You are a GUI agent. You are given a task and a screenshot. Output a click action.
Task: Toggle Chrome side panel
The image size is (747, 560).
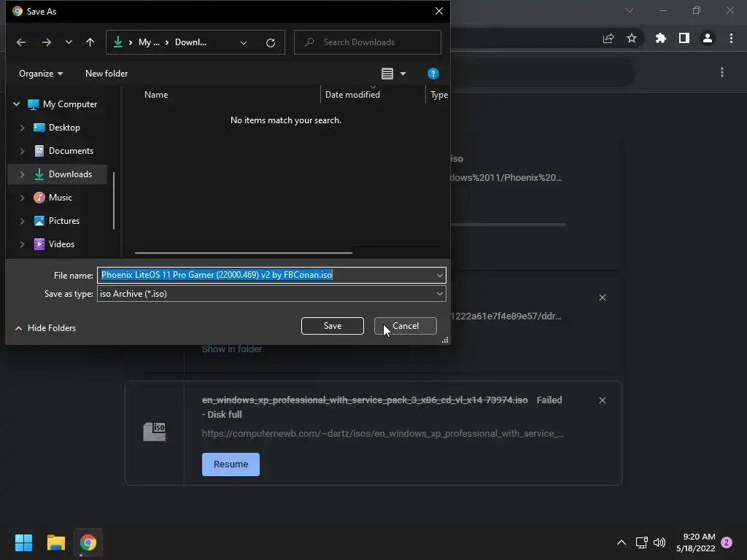684,38
